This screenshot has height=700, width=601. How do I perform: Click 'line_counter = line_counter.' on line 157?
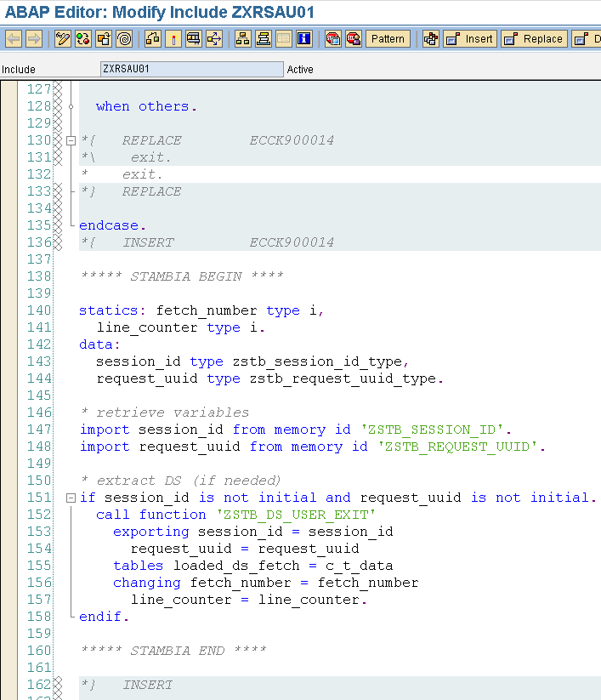[x=248, y=600]
